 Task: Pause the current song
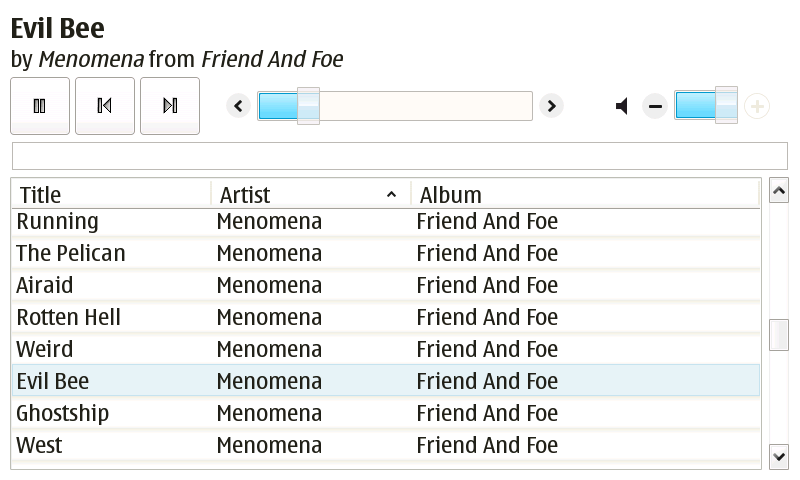tap(40, 106)
